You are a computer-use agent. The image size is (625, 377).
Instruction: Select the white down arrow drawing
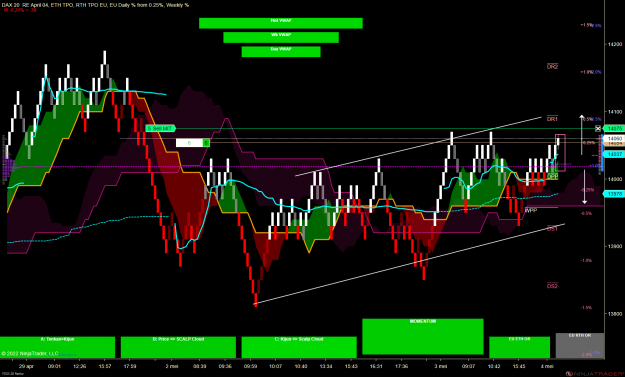pyautogui.click(x=585, y=187)
